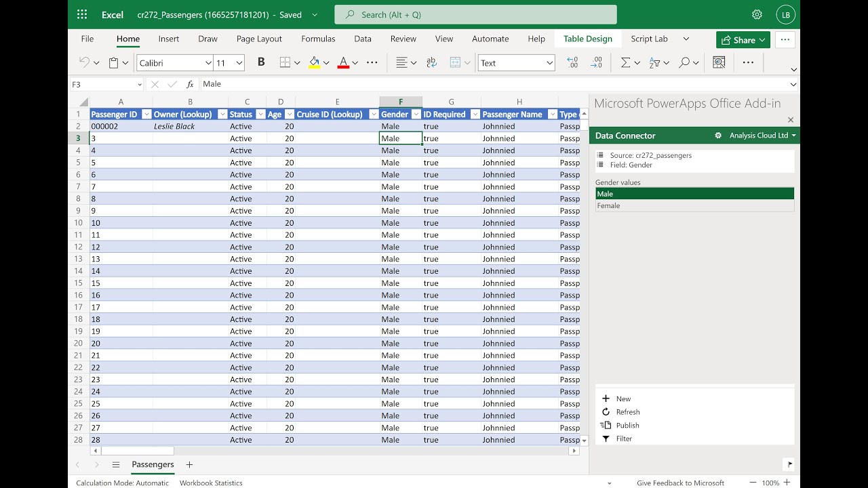Click the Sort and Filter icon
Screen dimensions: 868x488
(654, 62)
